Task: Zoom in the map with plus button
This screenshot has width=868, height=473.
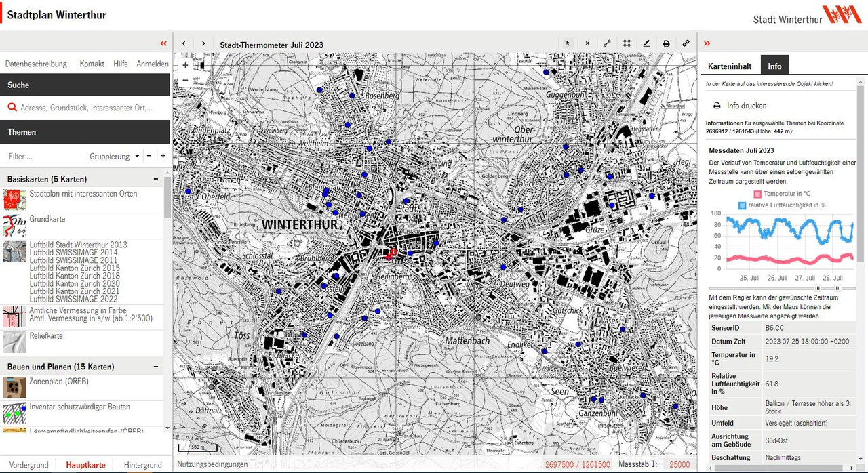Action: 185,66
